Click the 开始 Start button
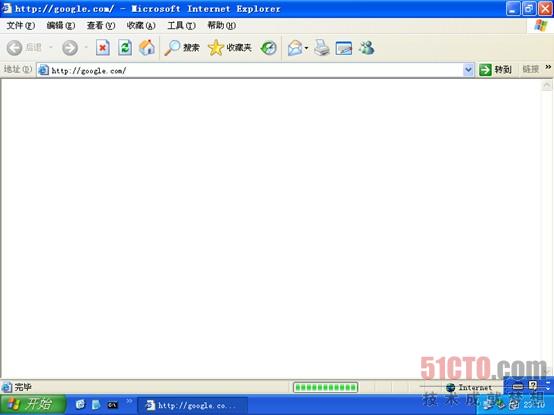The height and width of the screenshot is (415, 554). pos(33,404)
